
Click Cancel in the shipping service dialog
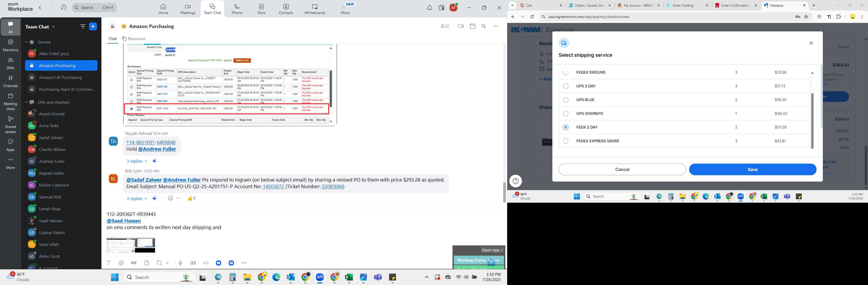[x=622, y=170]
